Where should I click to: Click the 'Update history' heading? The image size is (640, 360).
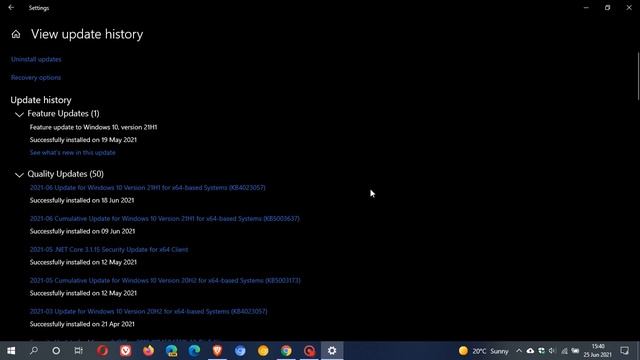(x=41, y=100)
